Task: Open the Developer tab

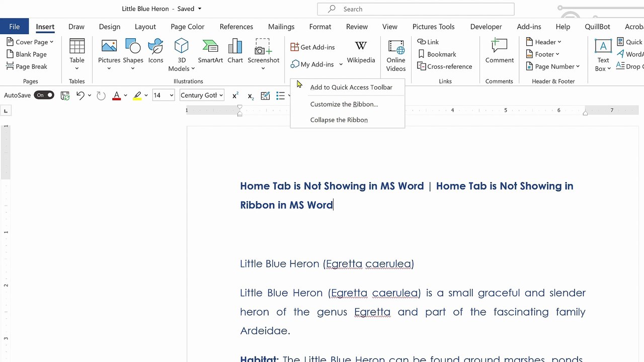Action: click(x=486, y=27)
